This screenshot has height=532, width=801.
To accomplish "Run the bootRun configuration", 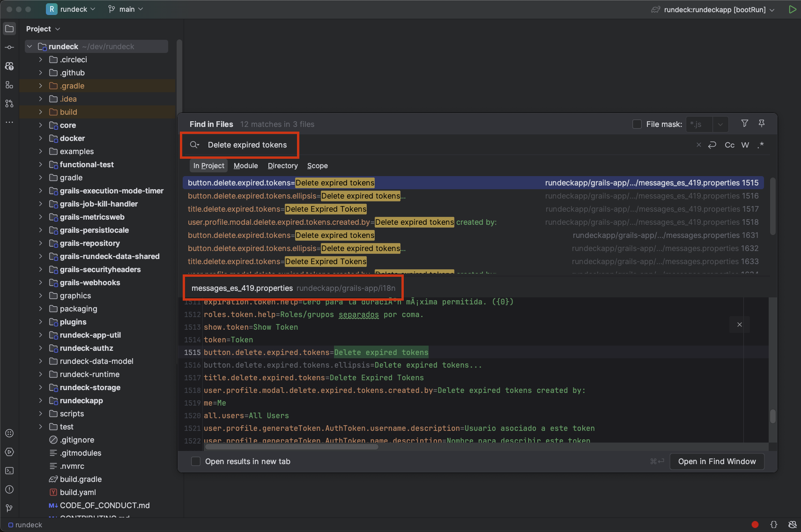I will point(792,9).
